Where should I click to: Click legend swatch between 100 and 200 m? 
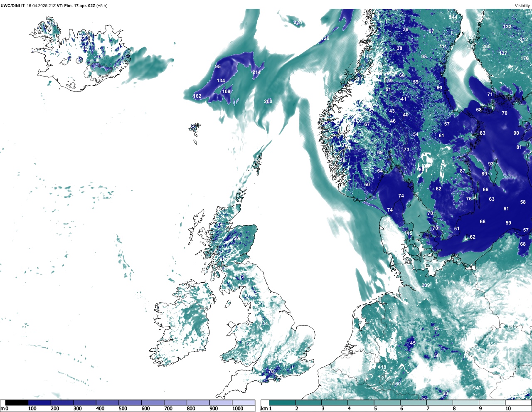(x=39, y=403)
